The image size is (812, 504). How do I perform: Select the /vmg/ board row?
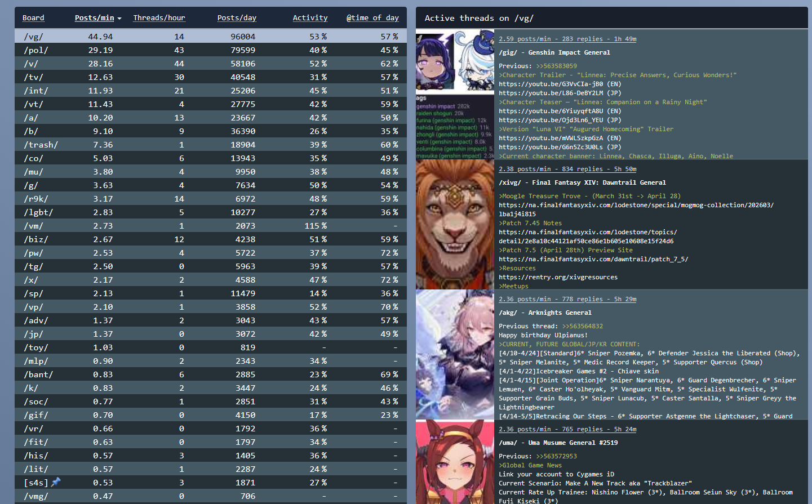pyautogui.click(x=211, y=496)
